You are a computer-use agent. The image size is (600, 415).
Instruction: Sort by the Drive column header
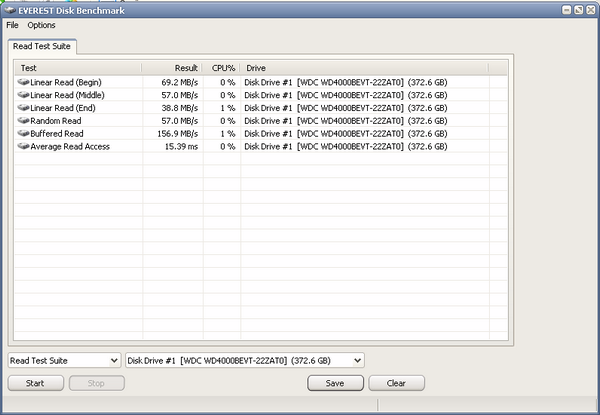364,68
